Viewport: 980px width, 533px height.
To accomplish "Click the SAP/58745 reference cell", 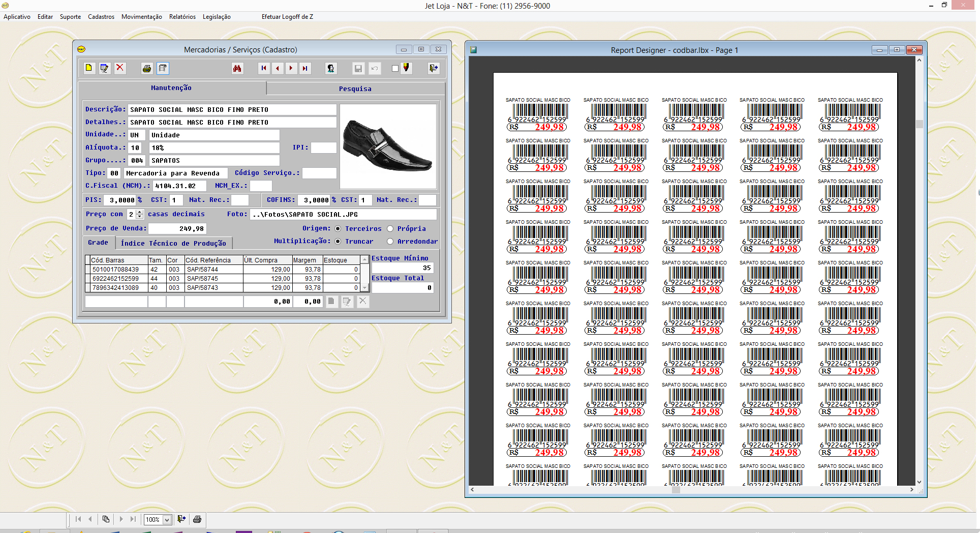I will click(x=213, y=279).
